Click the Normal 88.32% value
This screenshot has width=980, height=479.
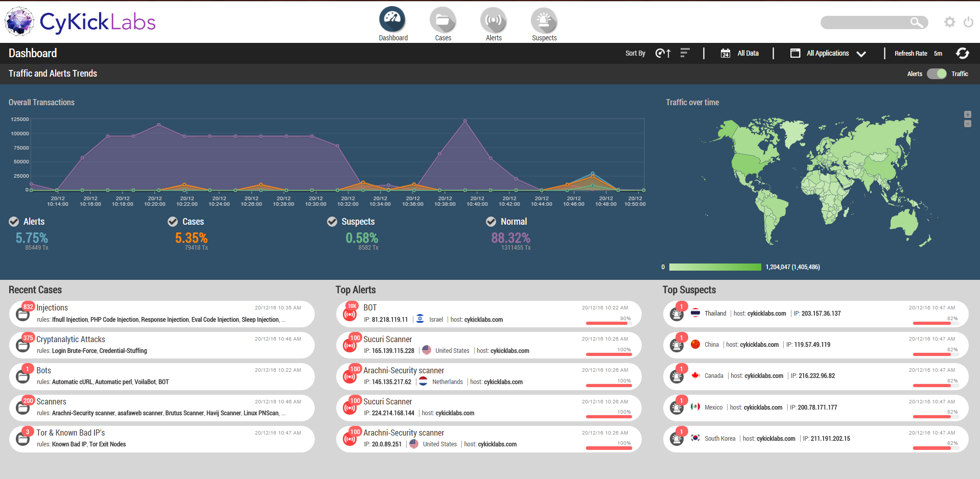(x=510, y=238)
